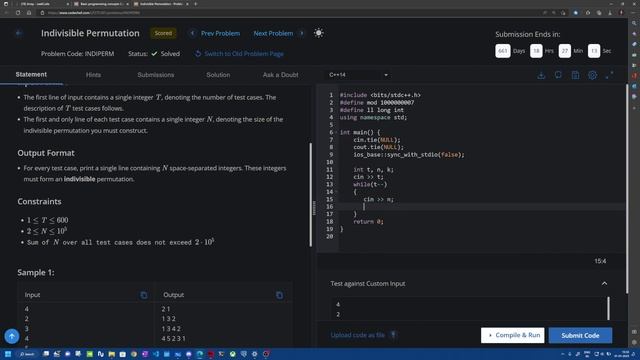This screenshot has height=360, width=640.
Task: Click the download code icon
Action: pyautogui.click(x=541, y=75)
